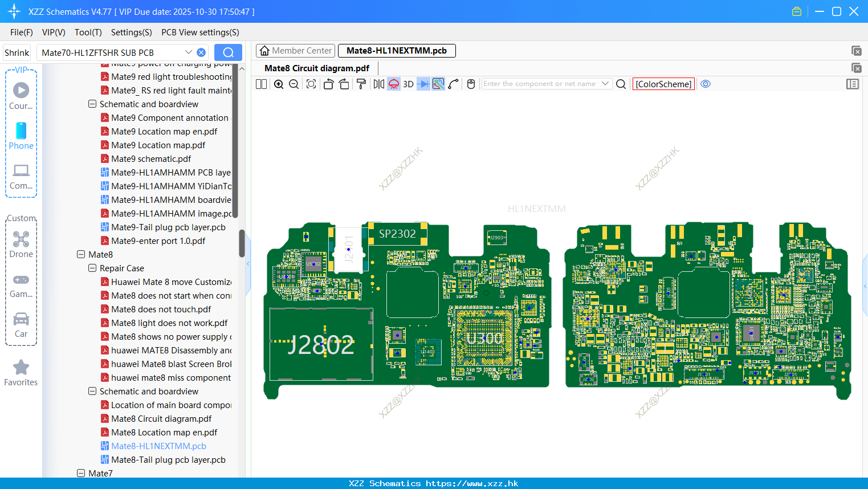Open the VIP gift icon in title bar
The image size is (868, 489).
coord(797,11)
